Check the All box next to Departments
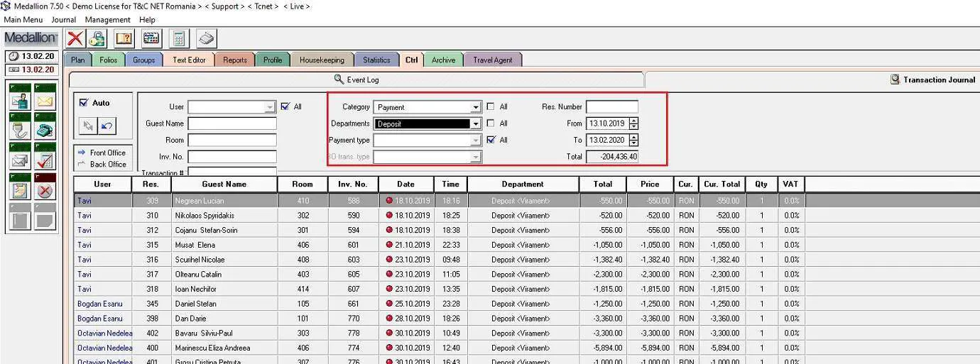980x364 pixels. [x=491, y=123]
